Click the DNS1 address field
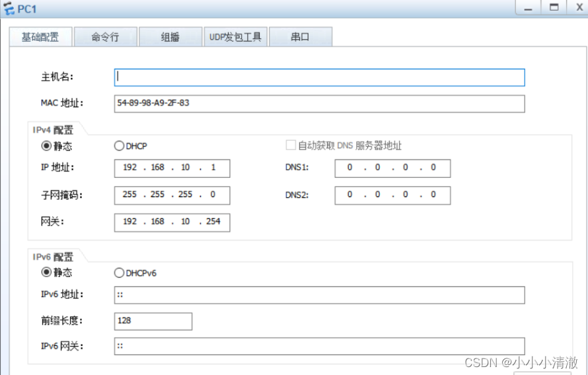This screenshot has height=375, width=588. (x=392, y=168)
